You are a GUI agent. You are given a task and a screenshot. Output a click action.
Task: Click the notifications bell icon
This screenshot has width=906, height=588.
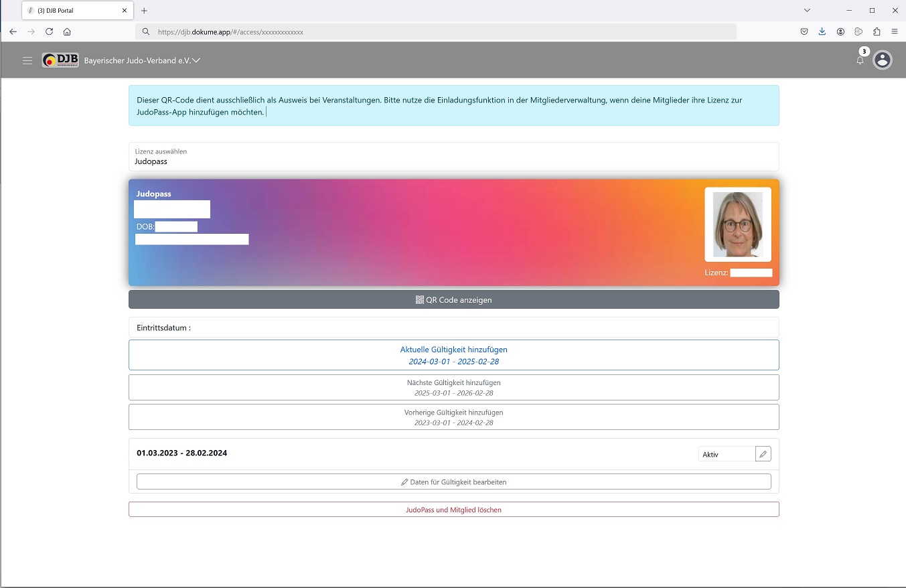tap(860, 60)
